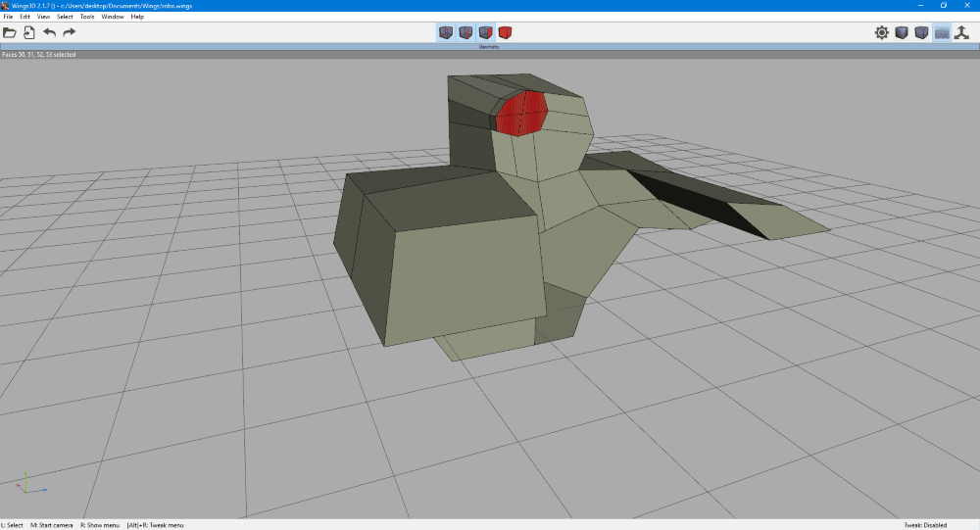The image size is (980, 530).
Task: Click the 'L: Select' hint in status bar
Action: (12, 525)
